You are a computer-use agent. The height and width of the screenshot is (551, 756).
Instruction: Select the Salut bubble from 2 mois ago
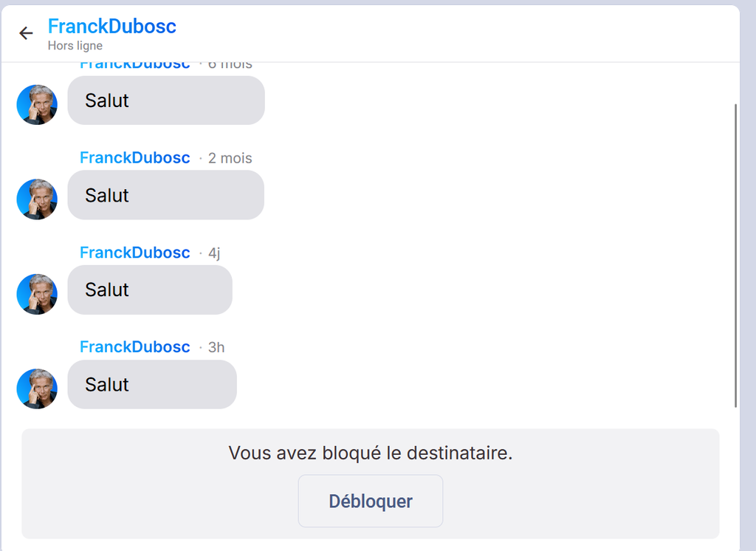tap(166, 196)
